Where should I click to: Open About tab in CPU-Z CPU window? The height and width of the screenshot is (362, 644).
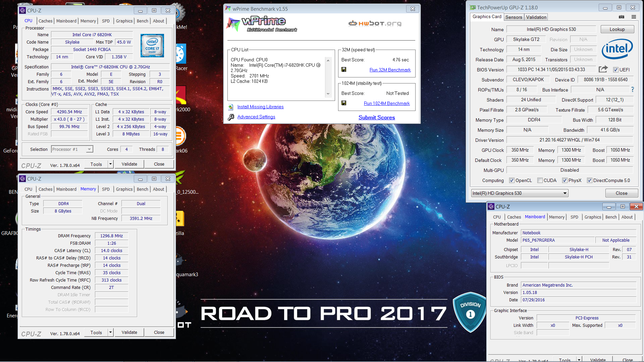pos(159,21)
